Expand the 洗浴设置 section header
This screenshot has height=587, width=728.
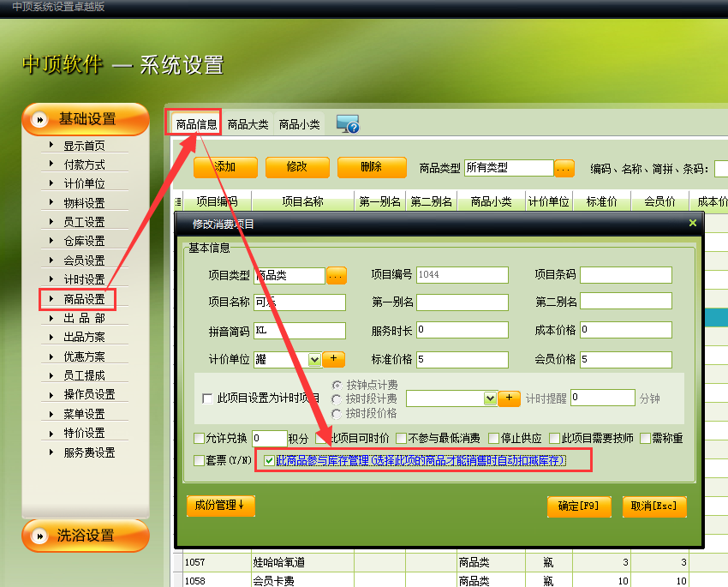click(x=86, y=536)
